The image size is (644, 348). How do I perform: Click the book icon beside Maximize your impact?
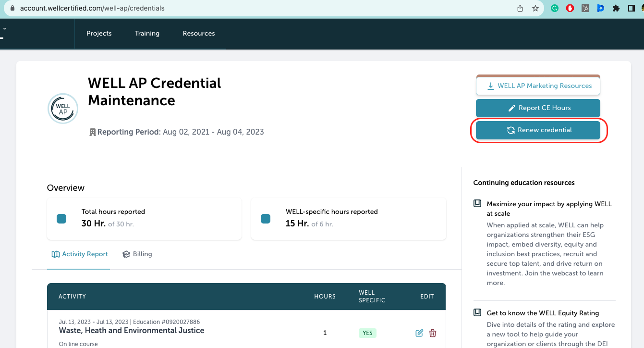[477, 204]
